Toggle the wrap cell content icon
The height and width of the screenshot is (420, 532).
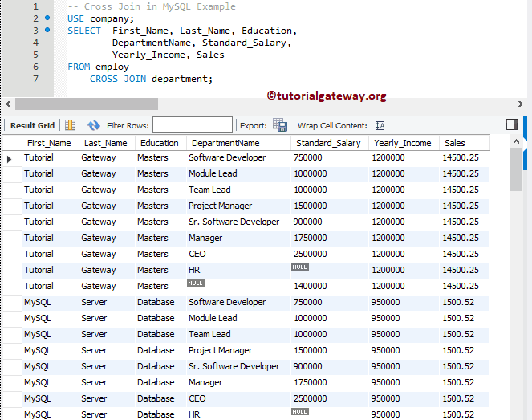380,125
